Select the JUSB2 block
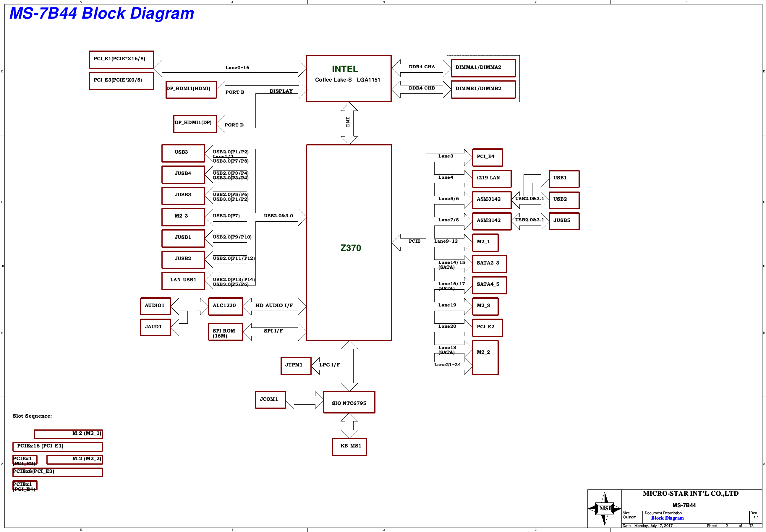Screen dimensions: 766x532 coord(183,260)
